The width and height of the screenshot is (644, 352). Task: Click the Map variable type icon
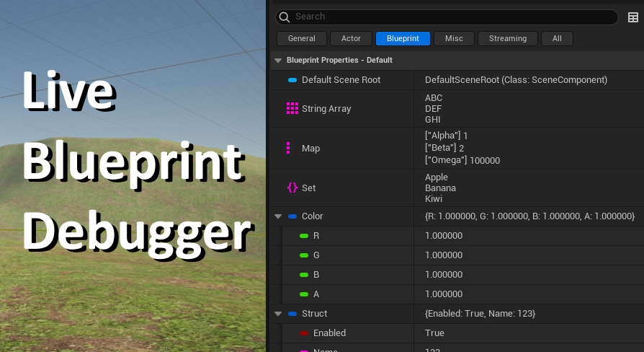[x=288, y=148]
